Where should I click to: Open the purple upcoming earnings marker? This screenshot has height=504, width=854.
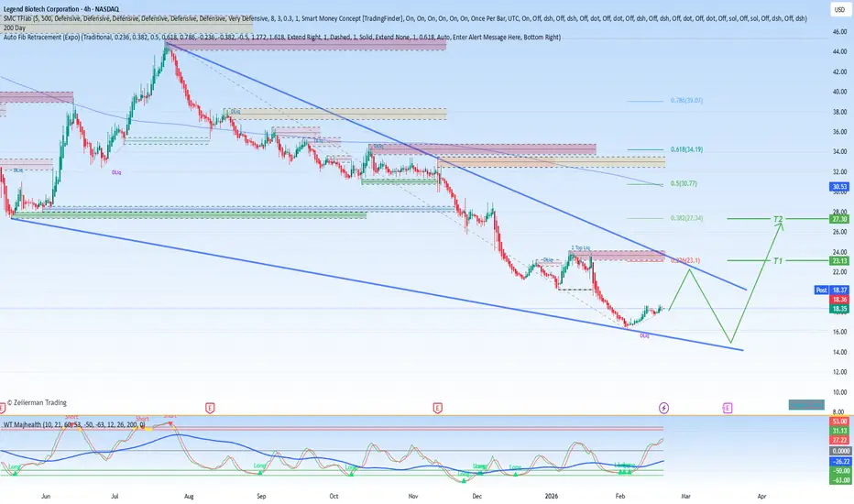728,408
